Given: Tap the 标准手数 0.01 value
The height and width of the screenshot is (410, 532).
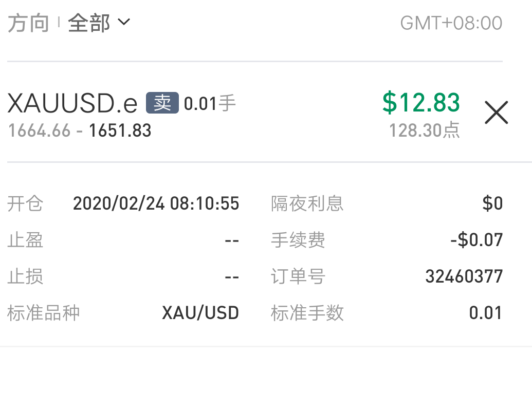Looking at the screenshot, I should pyautogui.click(x=485, y=313).
